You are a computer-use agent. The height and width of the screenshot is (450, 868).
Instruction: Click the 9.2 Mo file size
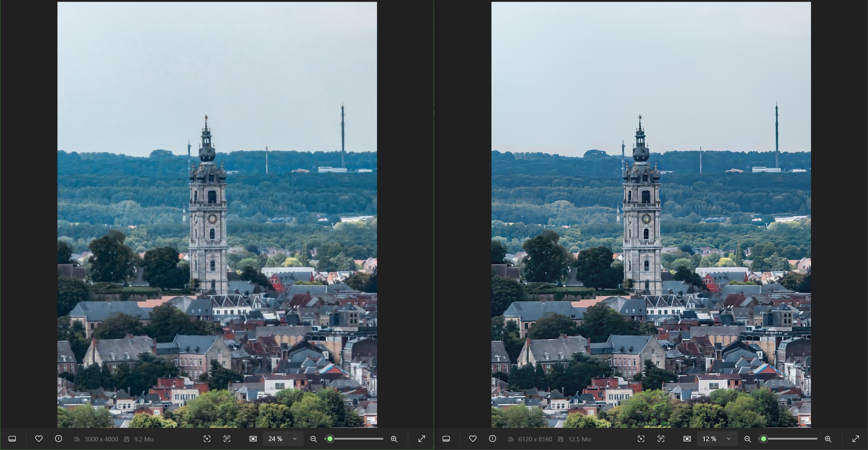[x=144, y=439]
